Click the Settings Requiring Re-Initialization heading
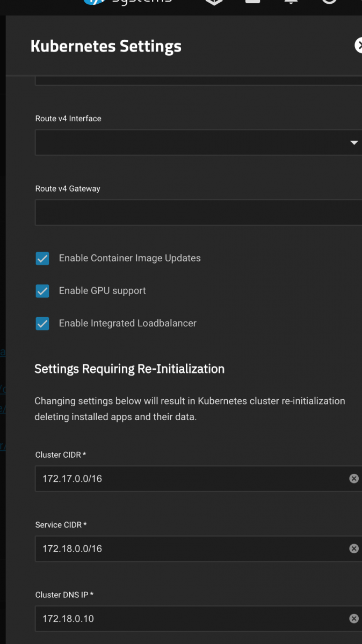Image resolution: width=362 pixels, height=644 pixels. click(129, 369)
